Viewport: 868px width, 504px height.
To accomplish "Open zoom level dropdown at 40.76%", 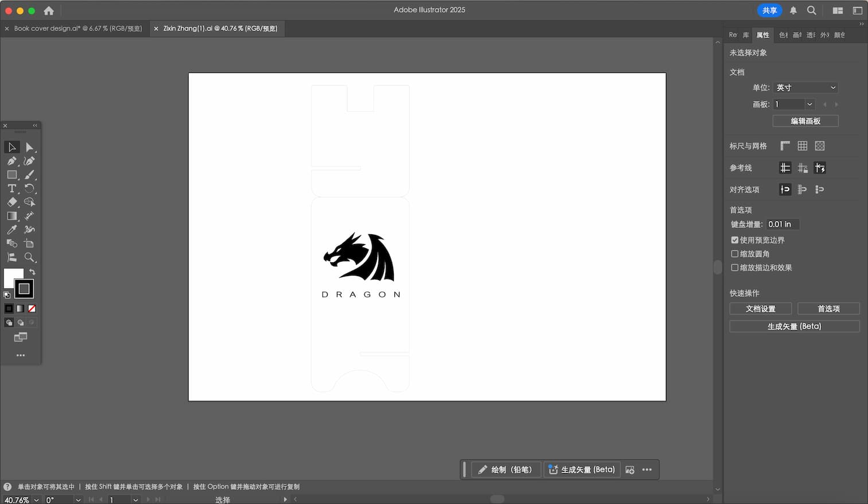I will click(36, 500).
